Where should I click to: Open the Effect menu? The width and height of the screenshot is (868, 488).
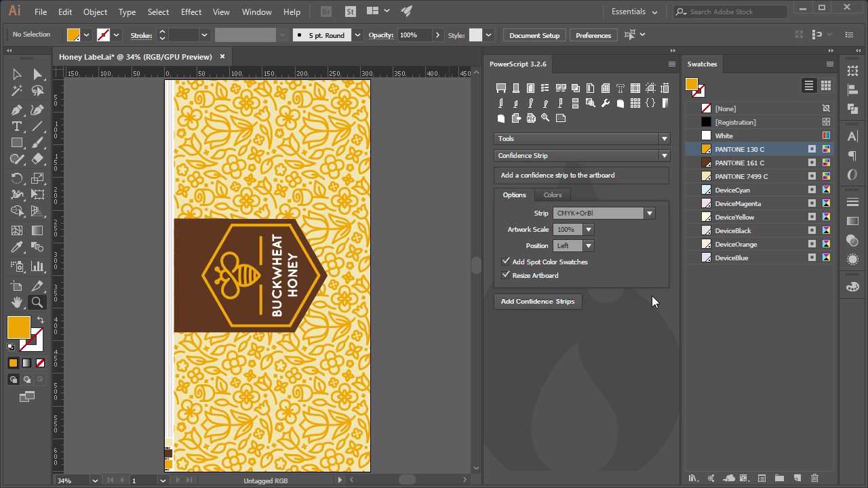point(191,12)
